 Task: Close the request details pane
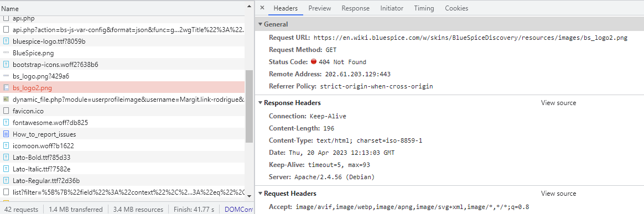262,8
